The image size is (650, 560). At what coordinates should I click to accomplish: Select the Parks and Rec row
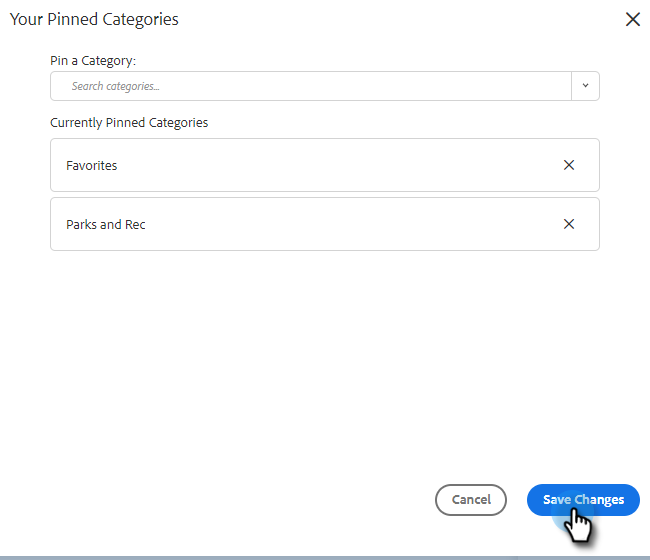(x=300, y=224)
